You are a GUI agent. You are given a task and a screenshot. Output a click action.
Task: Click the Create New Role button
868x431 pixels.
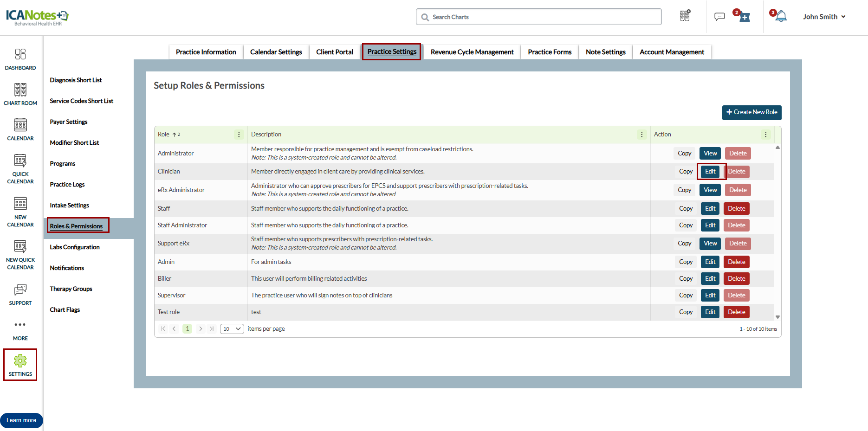751,112
